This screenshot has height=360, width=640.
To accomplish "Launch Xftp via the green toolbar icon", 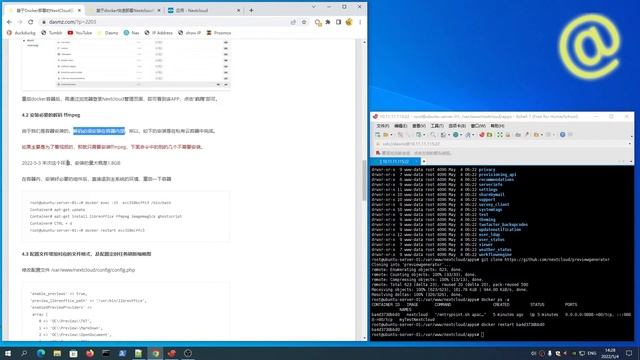I will coord(489,135).
